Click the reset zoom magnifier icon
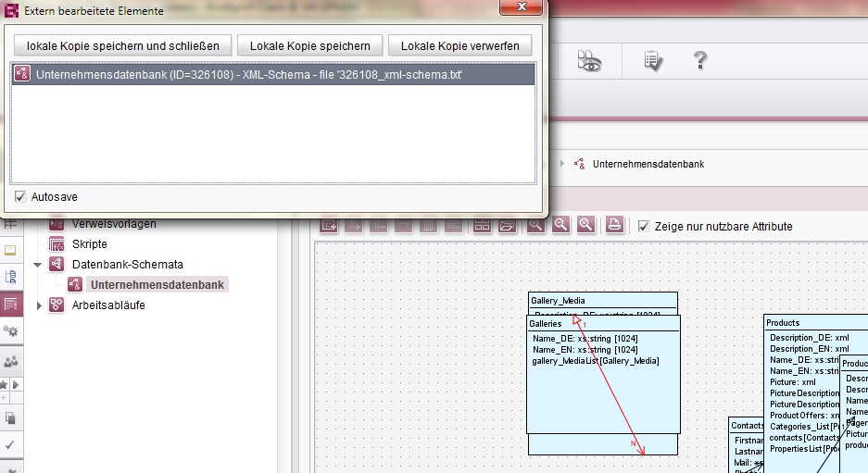Viewport: 868px width, 473px height. tap(585, 225)
